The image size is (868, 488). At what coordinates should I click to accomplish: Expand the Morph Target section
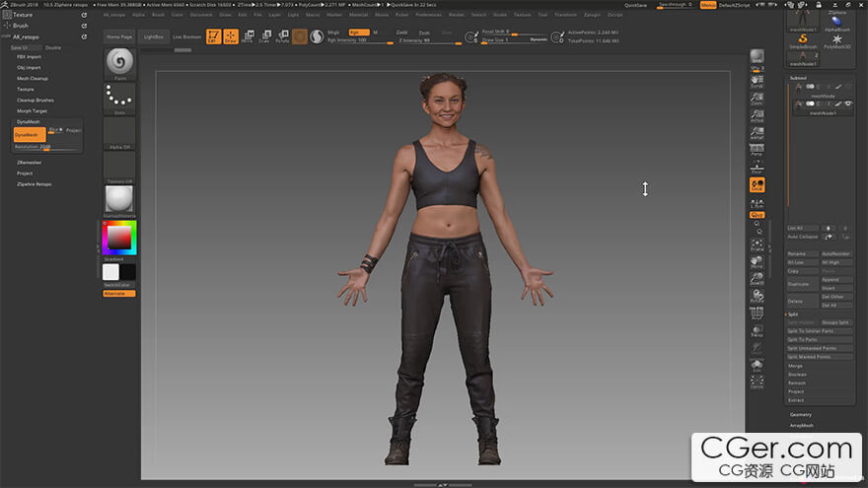tap(32, 111)
